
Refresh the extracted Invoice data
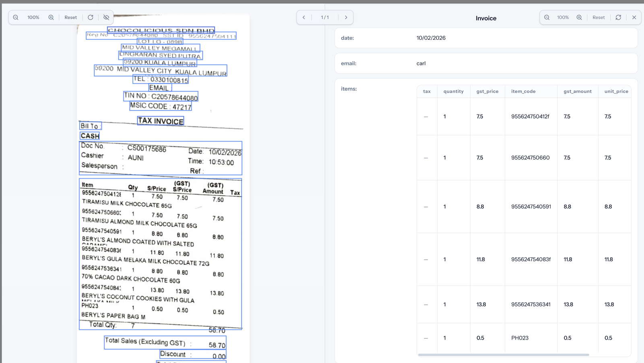[618, 17]
